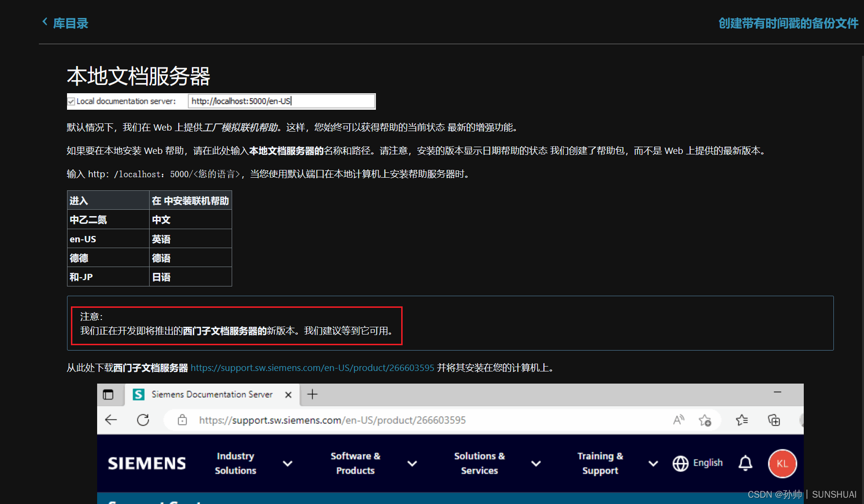Select the 和-JP table cell
Viewport: 864px width, 504px height.
point(108,277)
